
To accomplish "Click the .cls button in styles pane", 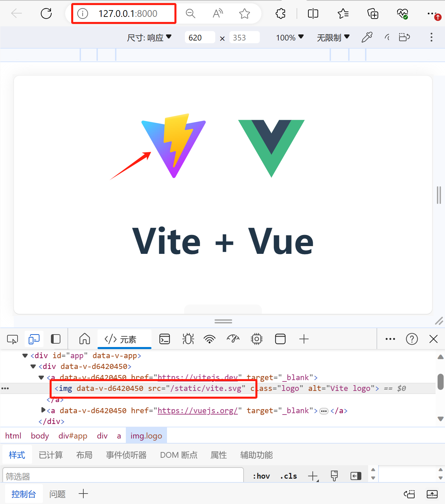I will coord(288,476).
